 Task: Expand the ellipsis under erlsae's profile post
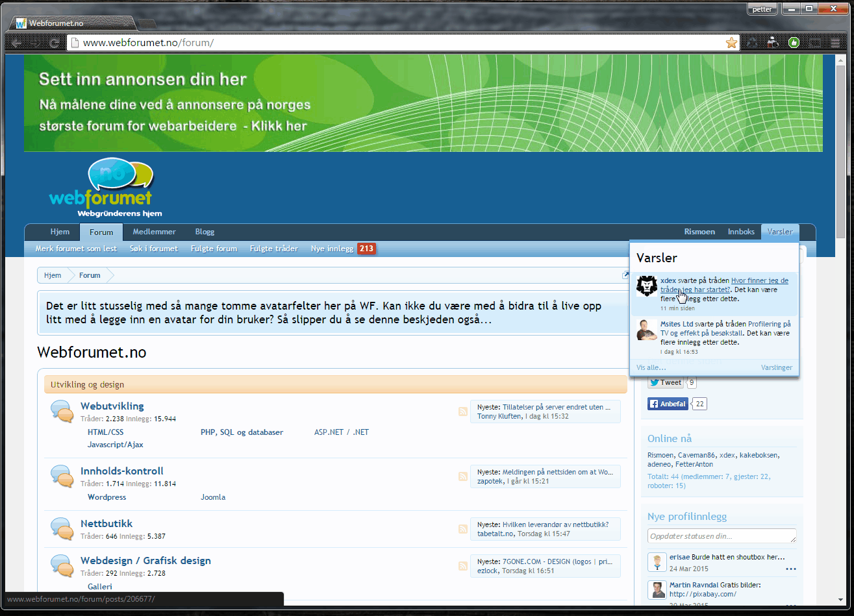click(x=790, y=569)
